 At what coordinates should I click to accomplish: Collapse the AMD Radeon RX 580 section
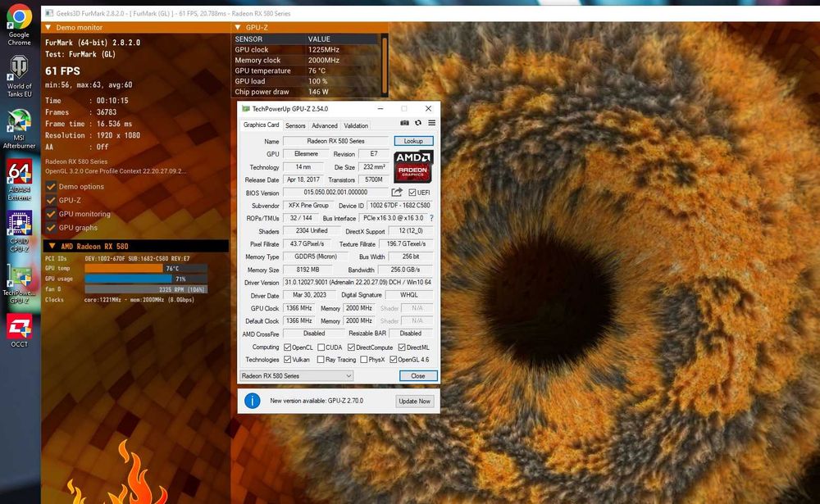(x=52, y=246)
